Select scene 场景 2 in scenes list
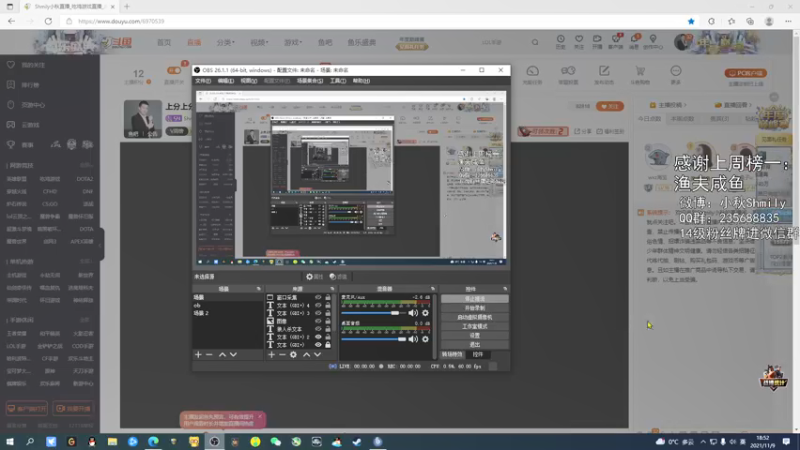The height and width of the screenshot is (450, 800). (201, 313)
